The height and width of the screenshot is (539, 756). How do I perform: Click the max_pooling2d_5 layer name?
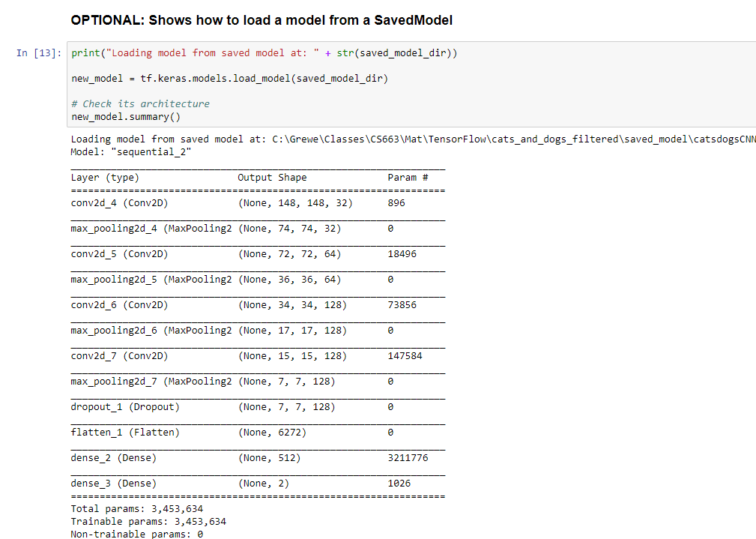[x=151, y=280]
